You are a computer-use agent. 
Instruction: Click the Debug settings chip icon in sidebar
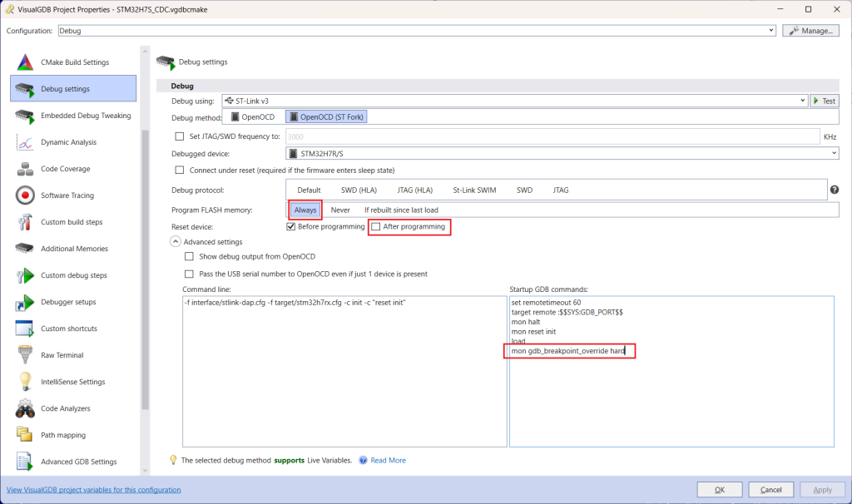25,89
